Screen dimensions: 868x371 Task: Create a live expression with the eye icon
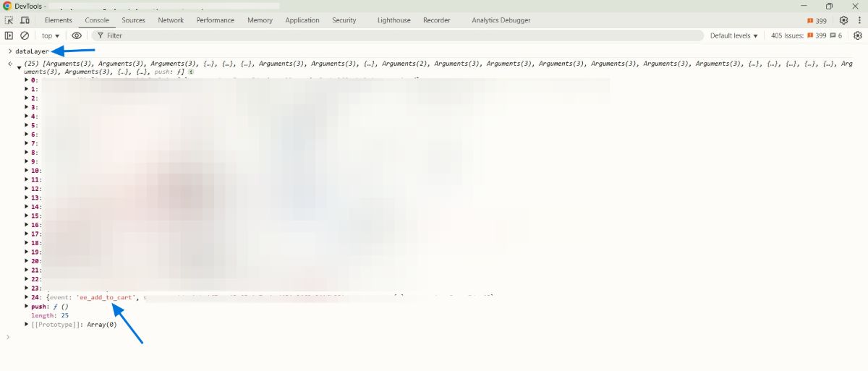point(77,35)
